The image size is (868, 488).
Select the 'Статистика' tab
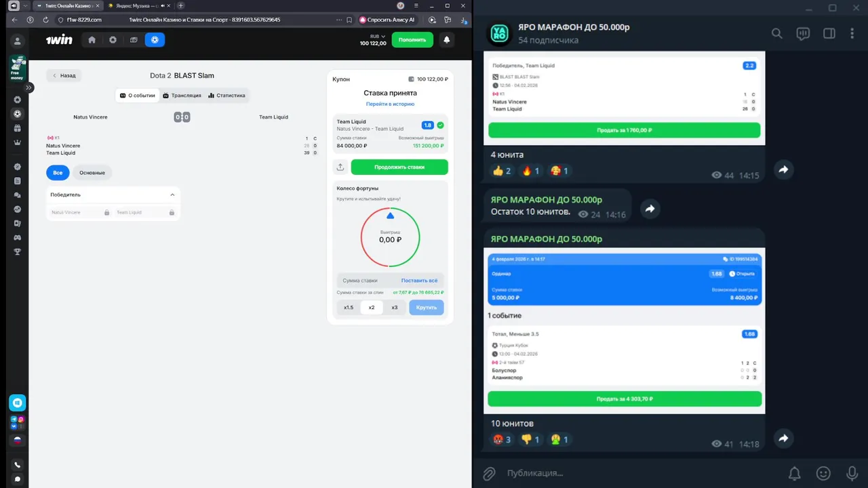[226, 96]
